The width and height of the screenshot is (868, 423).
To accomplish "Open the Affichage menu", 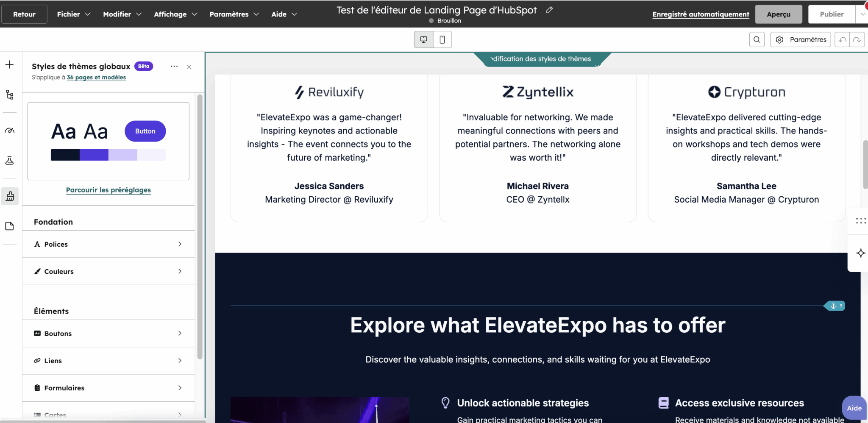I will tap(175, 14).
